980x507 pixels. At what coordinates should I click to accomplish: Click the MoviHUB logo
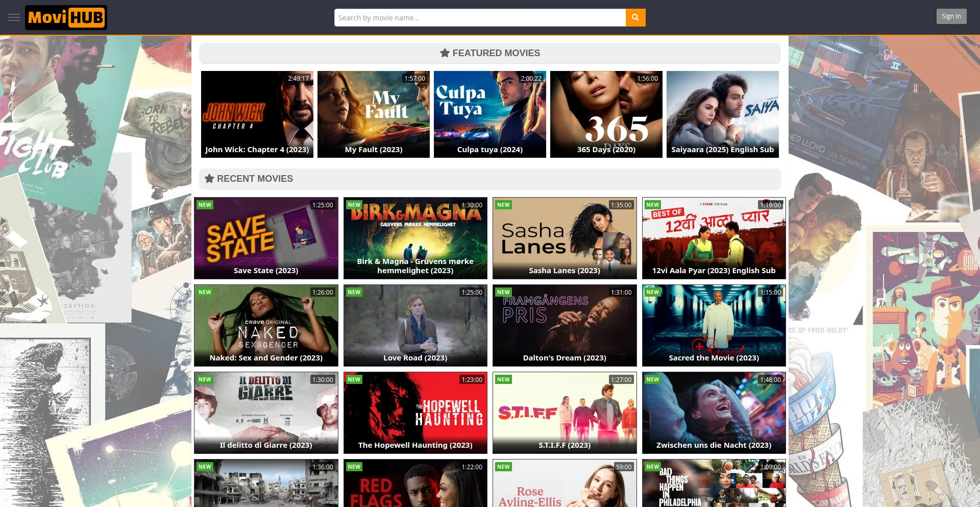coord(66,17)
